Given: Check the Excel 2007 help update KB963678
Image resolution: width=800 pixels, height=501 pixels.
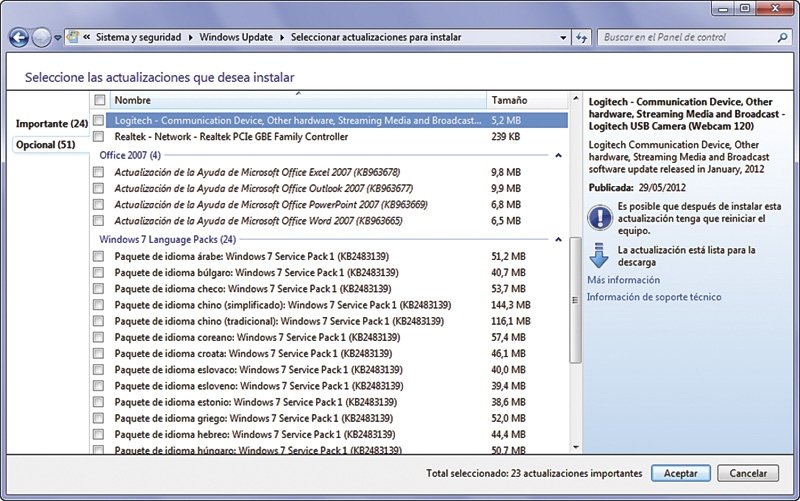Looking at the screenshot, I should coord(98,172).
